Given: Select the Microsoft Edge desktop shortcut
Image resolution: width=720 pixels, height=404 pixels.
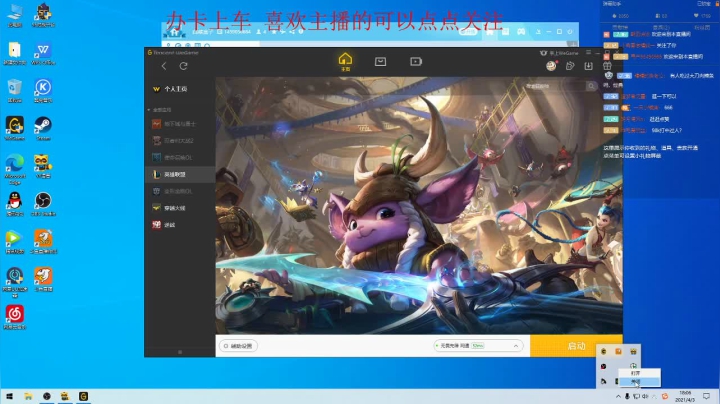Looking at the screenshot, I should [15, 168].
